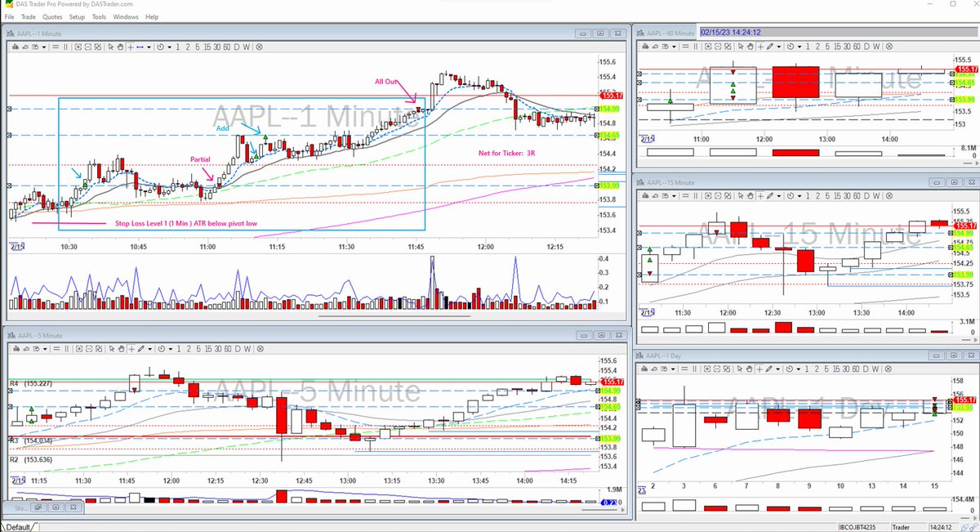Open the Tools menu
Viewport: 980px width, 532px height.
coord(100,16)
